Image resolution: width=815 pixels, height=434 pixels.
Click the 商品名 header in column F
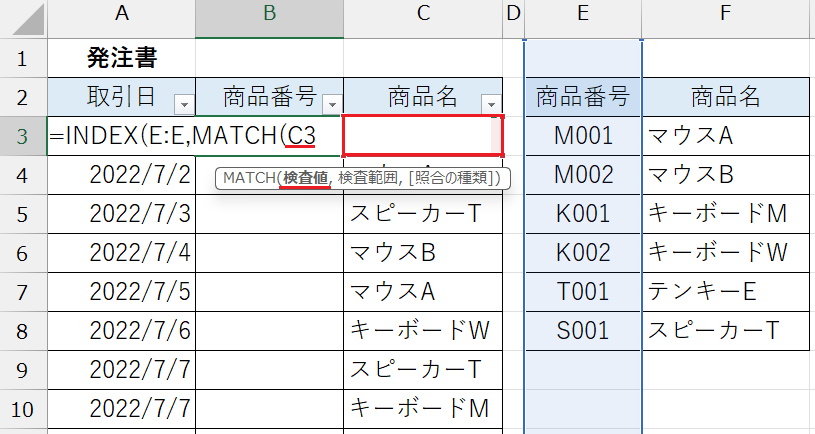[726, 97]
